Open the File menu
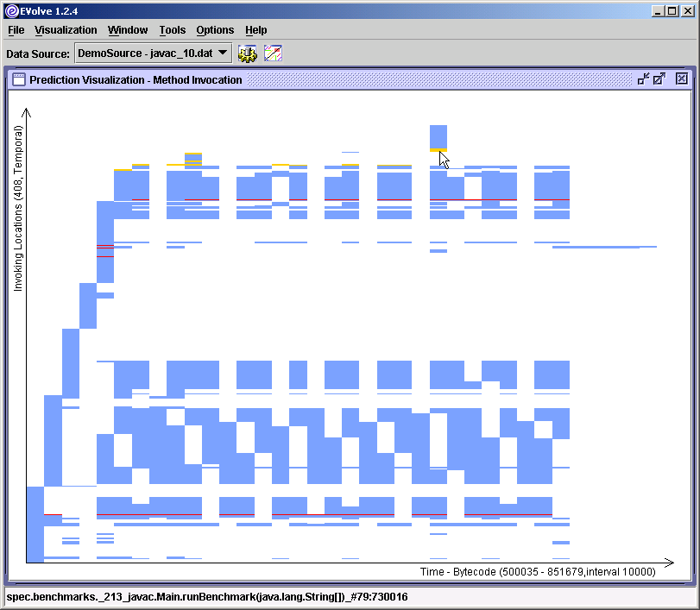 pyautogui.click(x=16, y=30)
